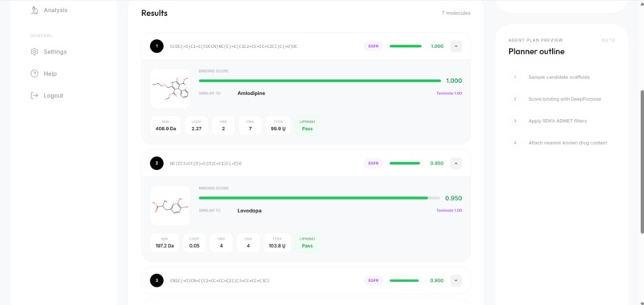644x305 pixels.
Task: Click the LogP 2.27 value
Action: (x=197, y=129)
